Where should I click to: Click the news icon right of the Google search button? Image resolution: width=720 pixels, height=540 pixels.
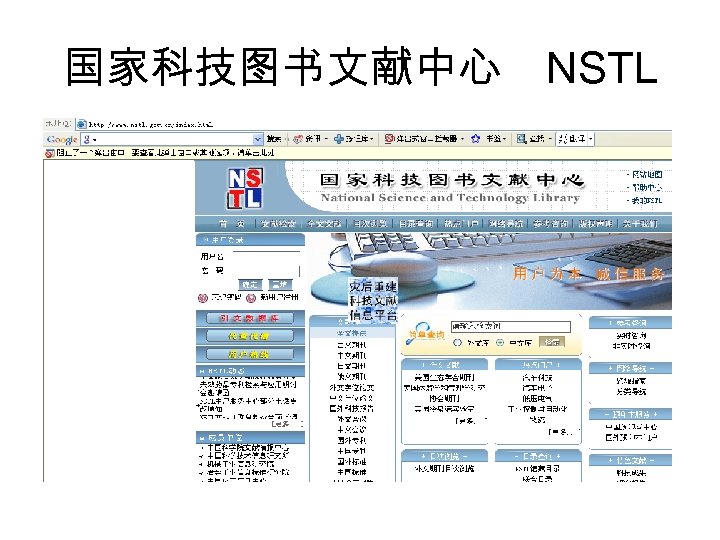click(x=298, y=139)
